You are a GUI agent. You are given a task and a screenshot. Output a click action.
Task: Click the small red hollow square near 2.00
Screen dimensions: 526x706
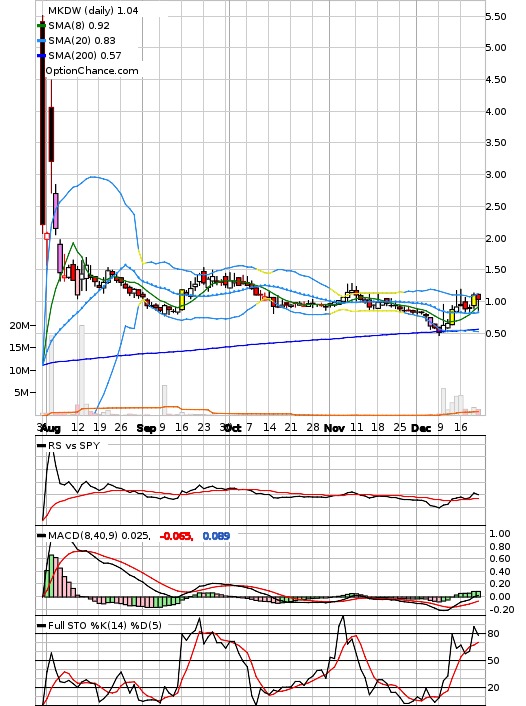[x=47, y=236]
